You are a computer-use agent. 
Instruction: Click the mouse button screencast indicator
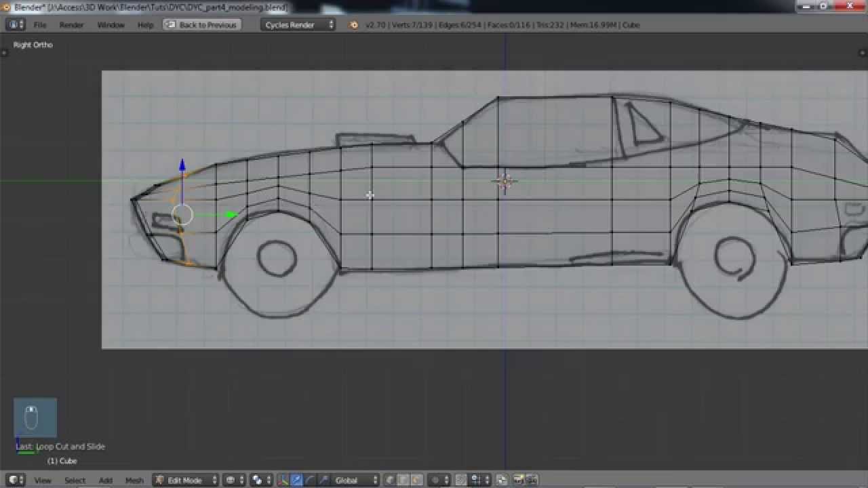point(35,418)
